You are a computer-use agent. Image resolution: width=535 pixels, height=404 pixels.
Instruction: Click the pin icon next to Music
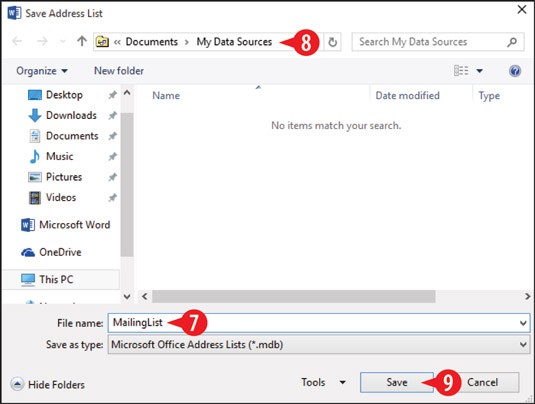(113, 156)
